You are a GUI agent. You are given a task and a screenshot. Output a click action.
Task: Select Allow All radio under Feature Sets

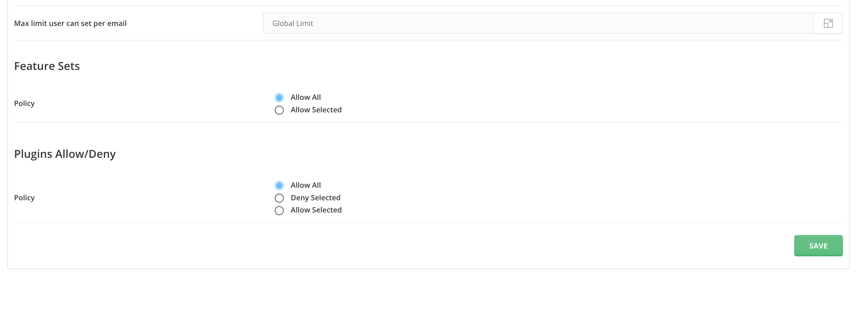pyautogui.click(x=279, y=98)
